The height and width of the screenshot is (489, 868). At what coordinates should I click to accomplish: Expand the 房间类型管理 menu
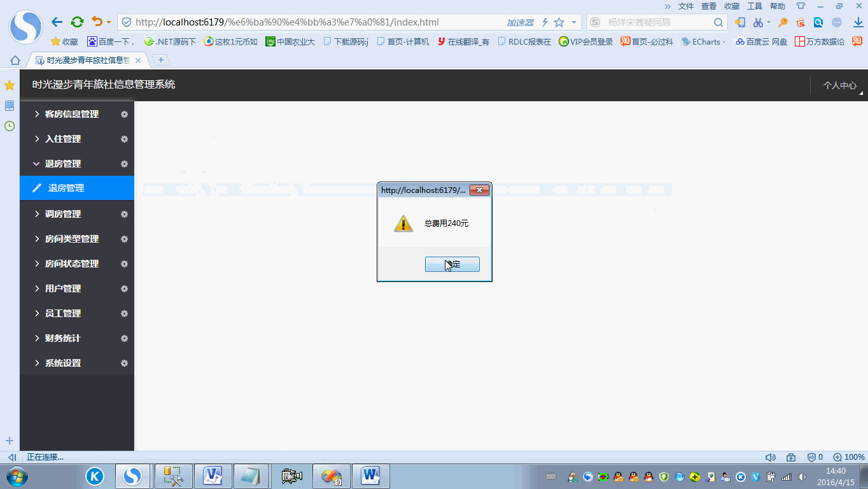coord(77,239)
